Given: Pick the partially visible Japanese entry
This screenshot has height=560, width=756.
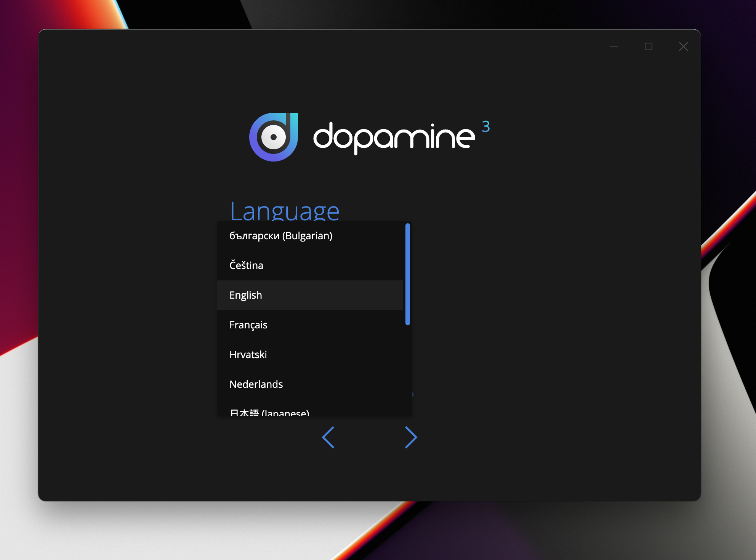Looking at the screenshot, I should 269,412.
